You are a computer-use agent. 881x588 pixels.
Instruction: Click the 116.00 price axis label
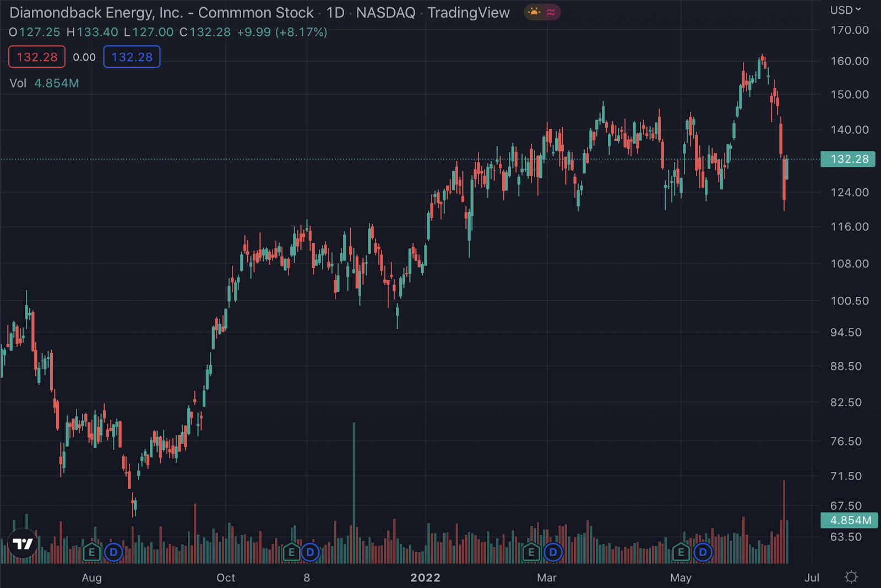tap(850, 227)
